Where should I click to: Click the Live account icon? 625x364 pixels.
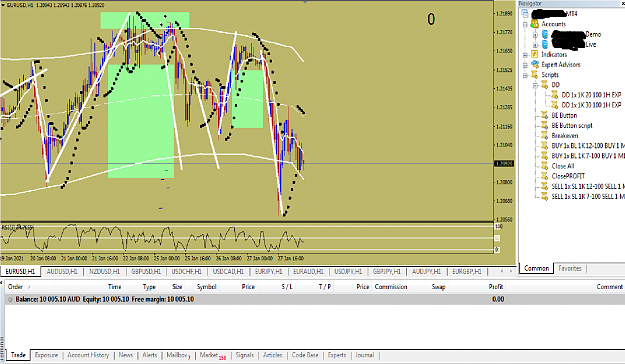tap(545, 44)
